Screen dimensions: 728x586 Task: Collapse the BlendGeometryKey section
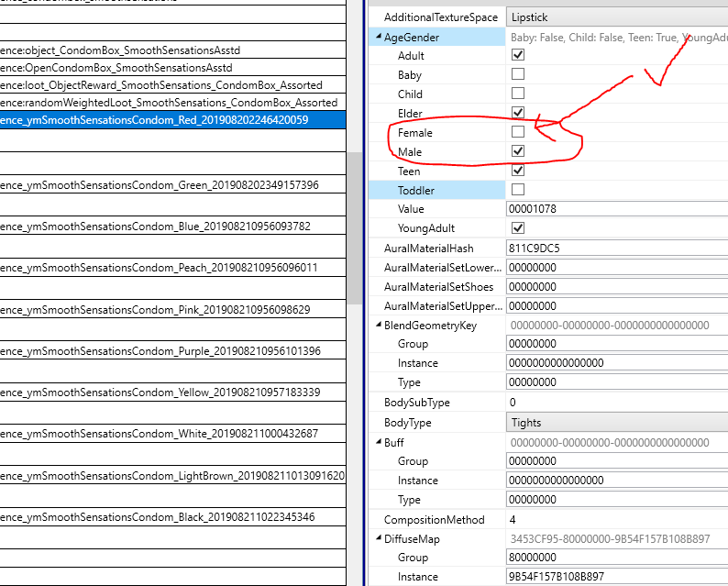[377, 326]
